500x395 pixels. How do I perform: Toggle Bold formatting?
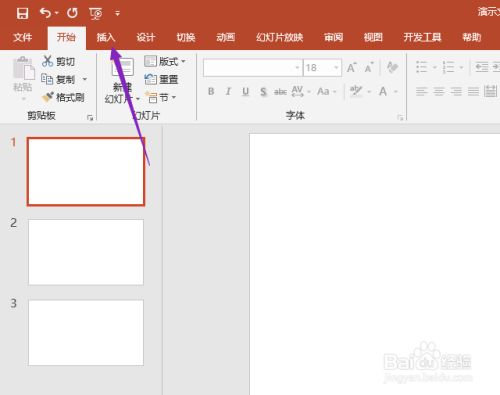click(x=211, y=91)
